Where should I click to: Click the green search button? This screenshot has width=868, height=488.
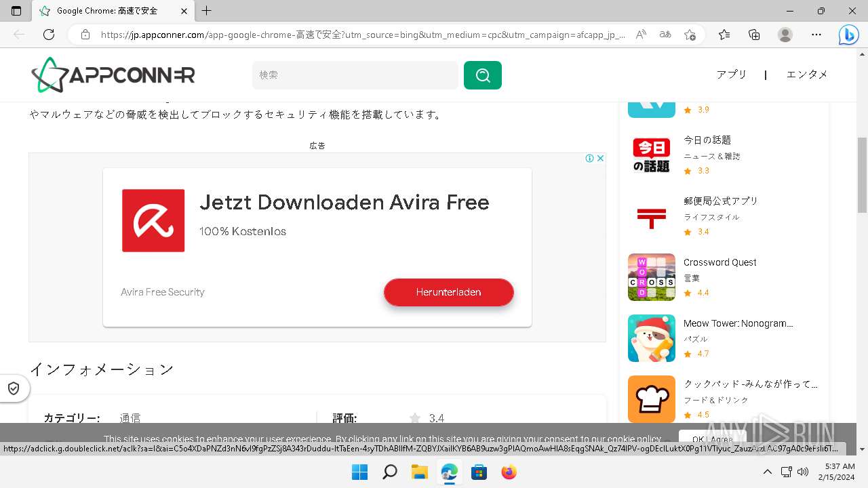tap(483, 75)
